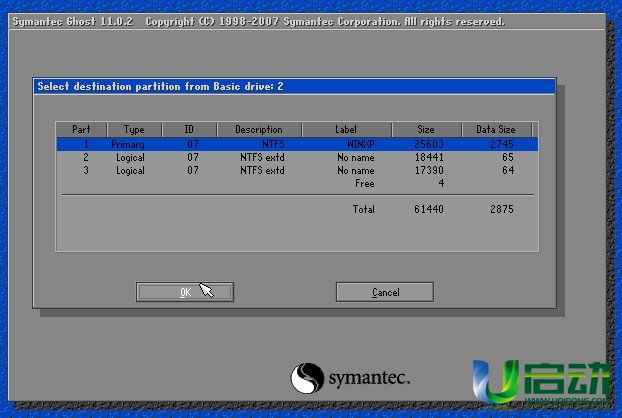Click the Primary type cell
Screen dimensions: 622x418
(x=128, y=145)
